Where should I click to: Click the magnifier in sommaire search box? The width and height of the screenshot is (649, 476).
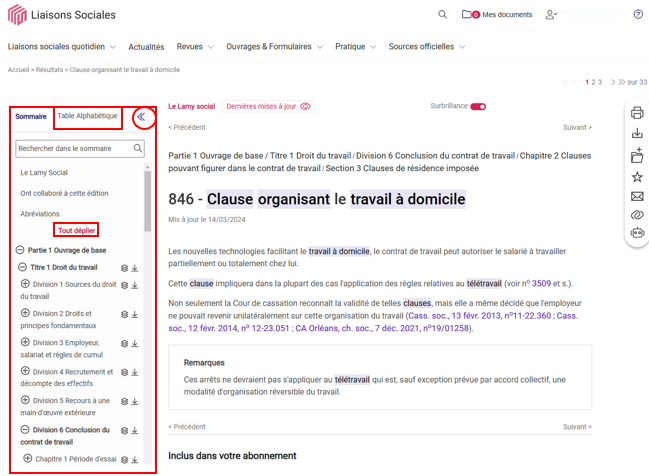tap(138, 148)
